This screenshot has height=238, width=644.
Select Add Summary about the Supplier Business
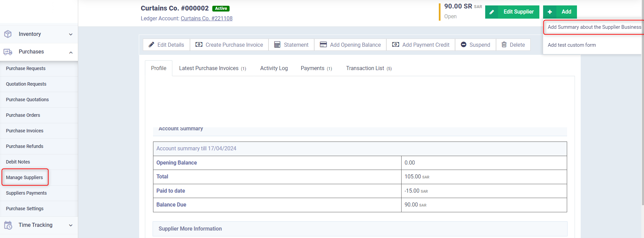pos(594,27)
